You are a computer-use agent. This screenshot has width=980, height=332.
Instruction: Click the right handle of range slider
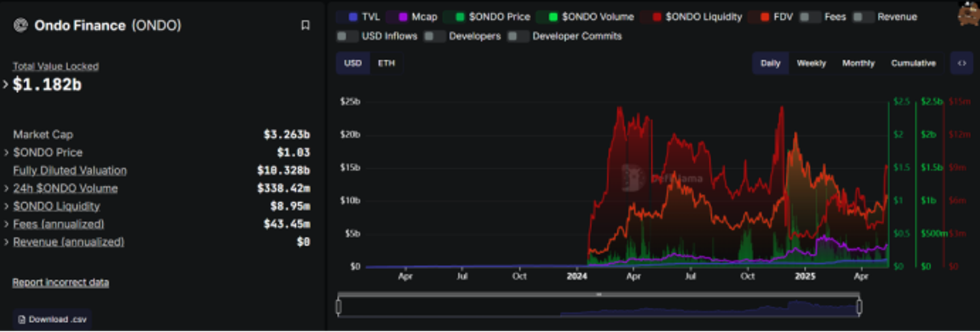(859, 308)
